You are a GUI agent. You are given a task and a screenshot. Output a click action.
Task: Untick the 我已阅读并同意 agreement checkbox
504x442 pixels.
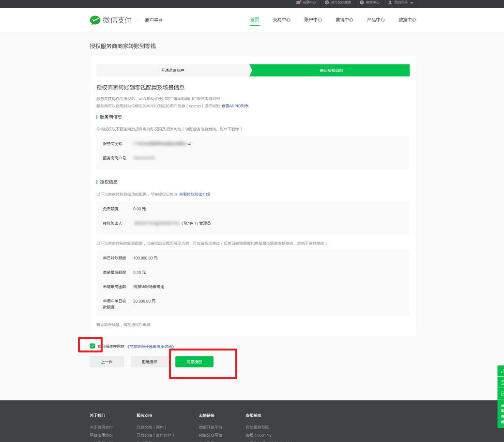click(92, 346)
